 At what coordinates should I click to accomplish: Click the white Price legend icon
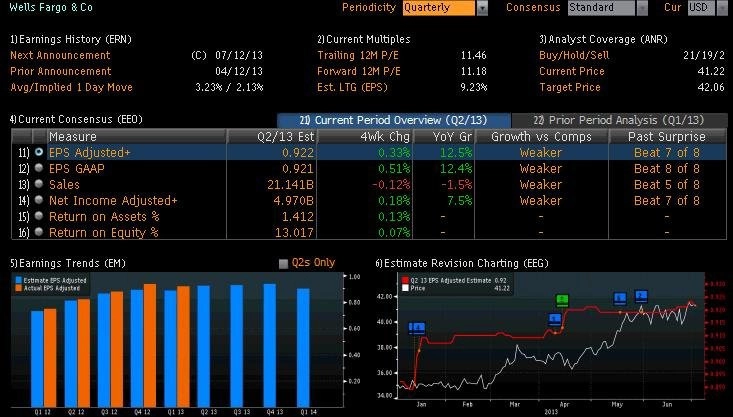pyautogui.click(x=404, y=288)
